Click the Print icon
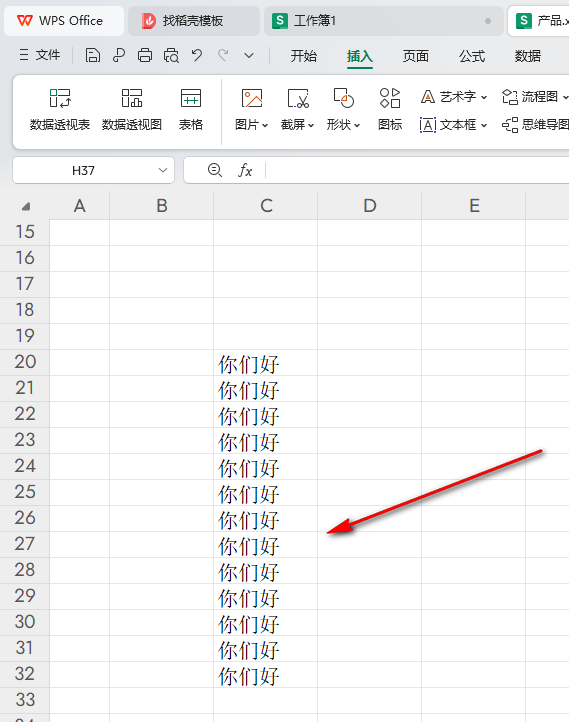This screenshot has width=569, height=722. 145,56
